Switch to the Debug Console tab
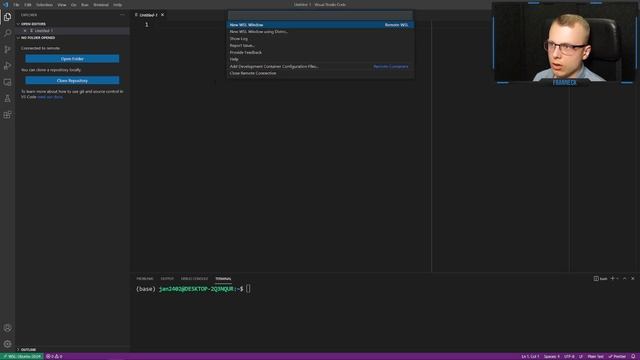640x360 pixels. click(194, 279)
